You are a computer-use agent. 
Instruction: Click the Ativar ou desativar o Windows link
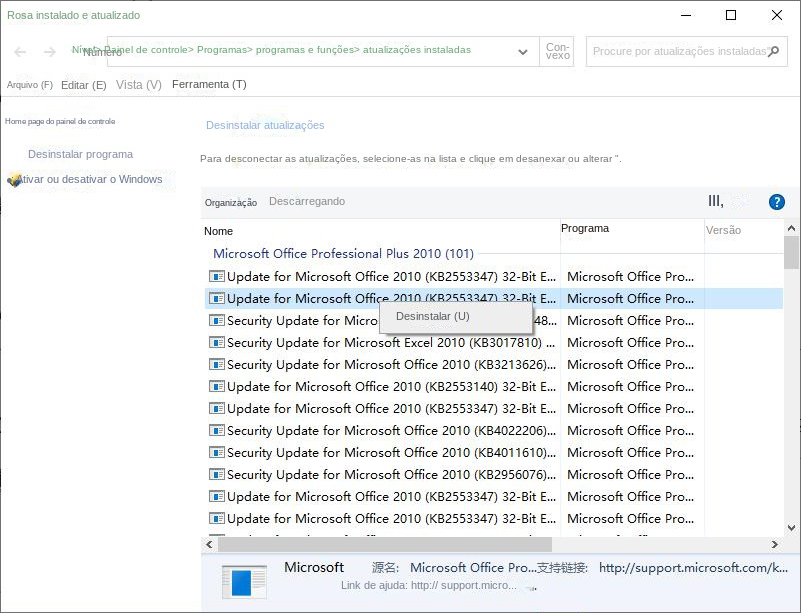point(90,179)
